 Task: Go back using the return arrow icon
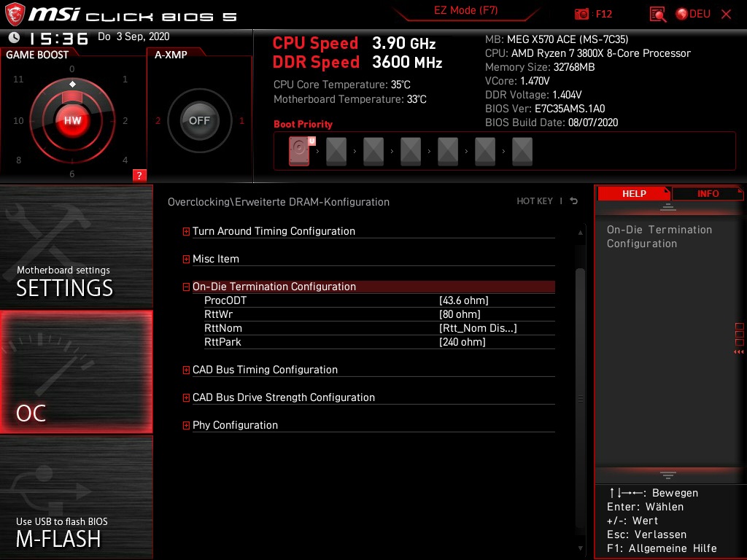(573, 201)
